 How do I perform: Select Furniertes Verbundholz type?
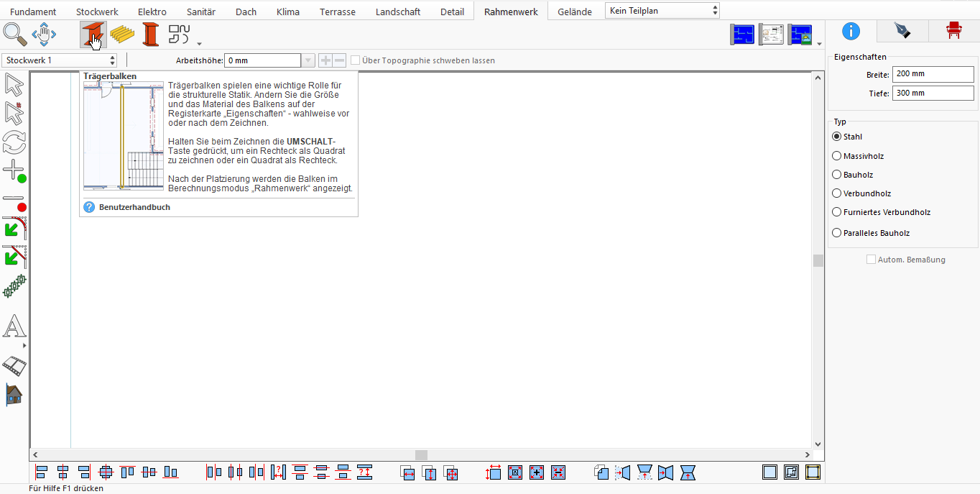tap(881, 212)
